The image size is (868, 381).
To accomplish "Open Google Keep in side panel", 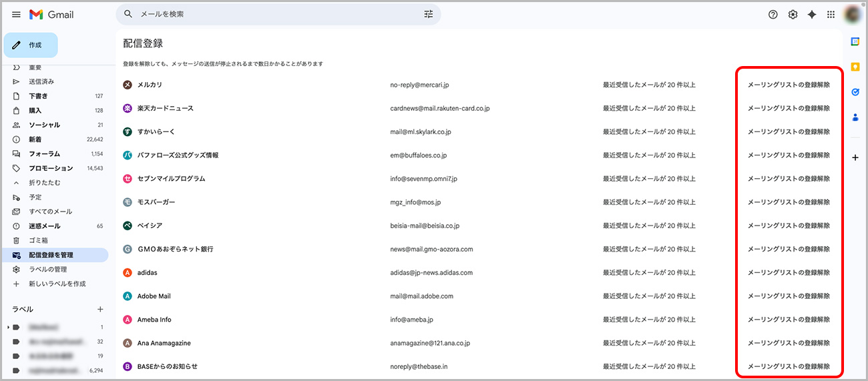I will pos(855,67).
